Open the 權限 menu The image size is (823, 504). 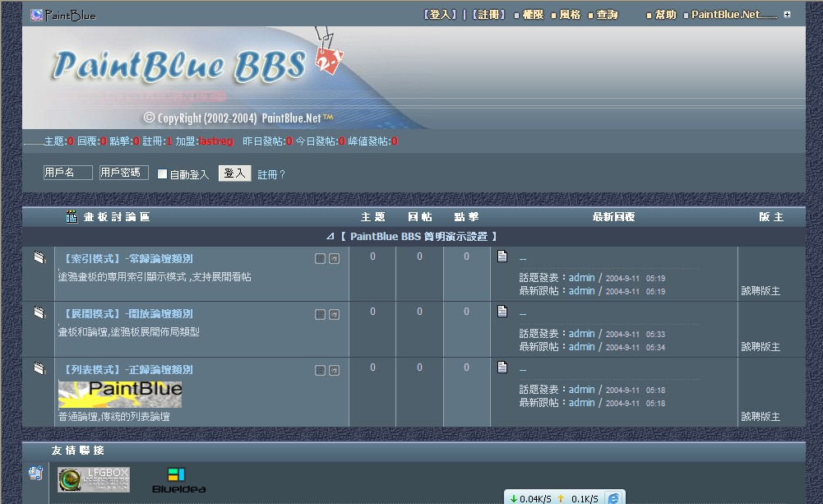pos(533,15)
